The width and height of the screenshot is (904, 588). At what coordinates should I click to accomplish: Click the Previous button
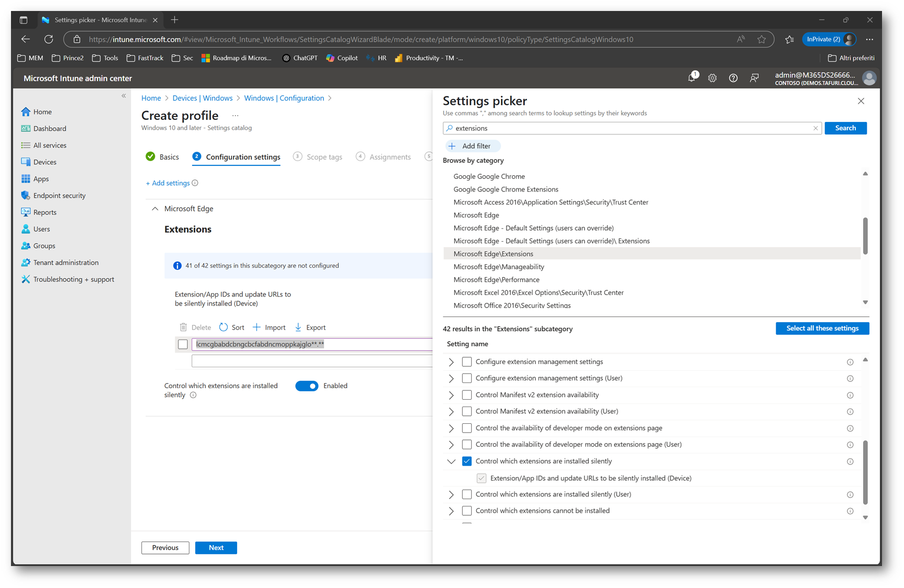[165, 548]
